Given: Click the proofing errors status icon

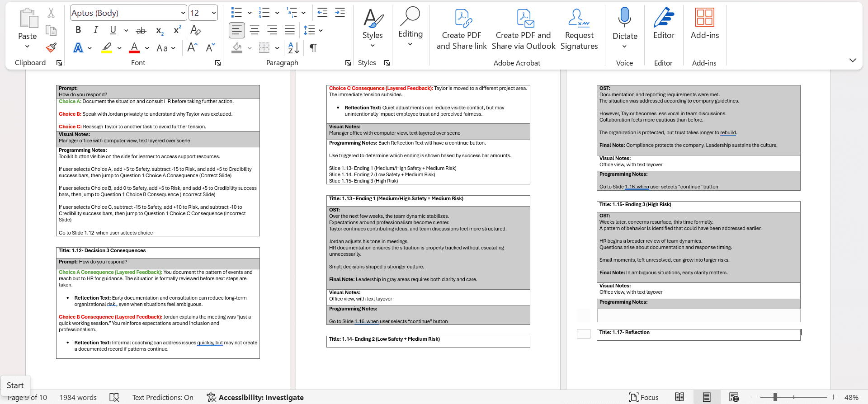Looking at the screenshot, I should click(x=114, y=397).
